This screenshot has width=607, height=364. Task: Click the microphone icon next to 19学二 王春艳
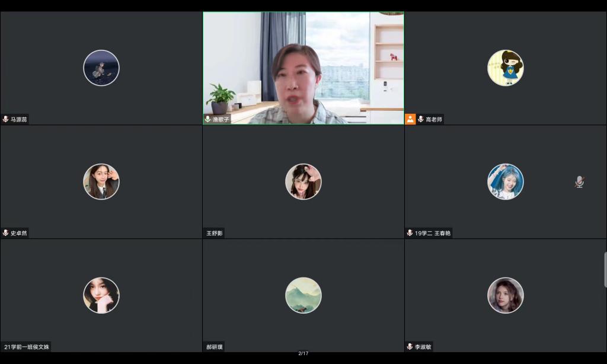pos(410,233)
